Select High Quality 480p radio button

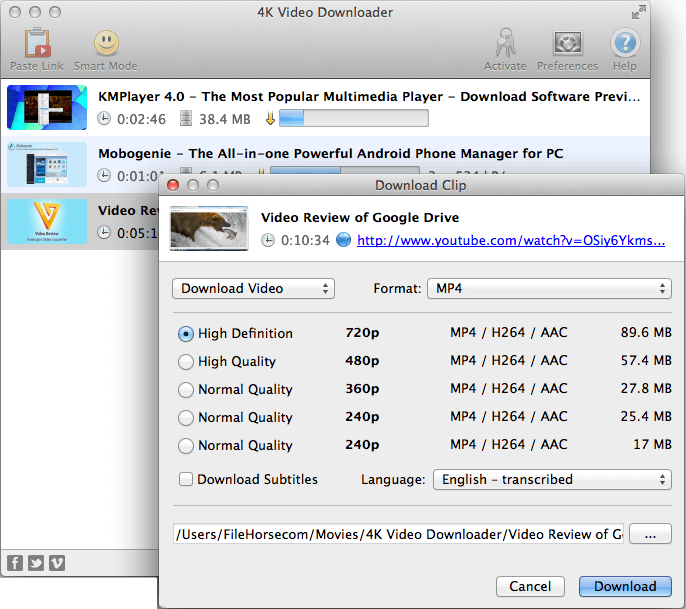(186, 362)
